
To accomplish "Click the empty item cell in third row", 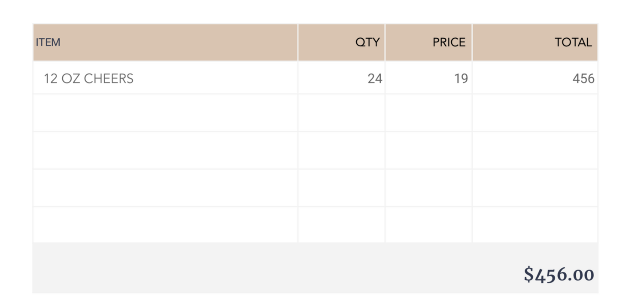I will (x=165, y=150).
